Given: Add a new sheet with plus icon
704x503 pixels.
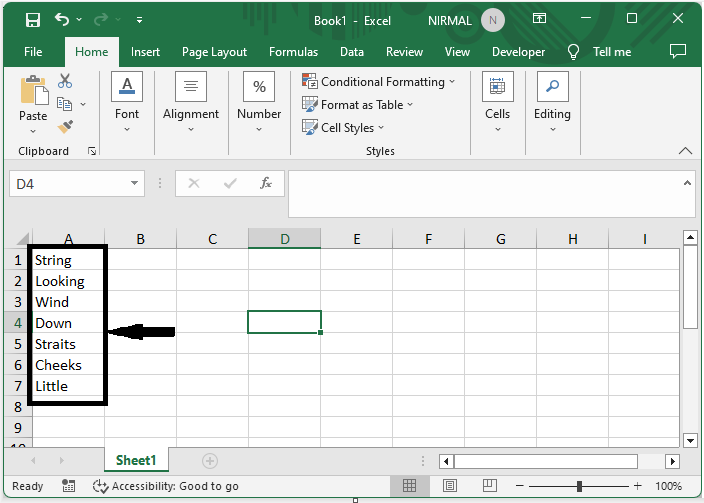Looking at the screenshot, I should tap(210, 461).
